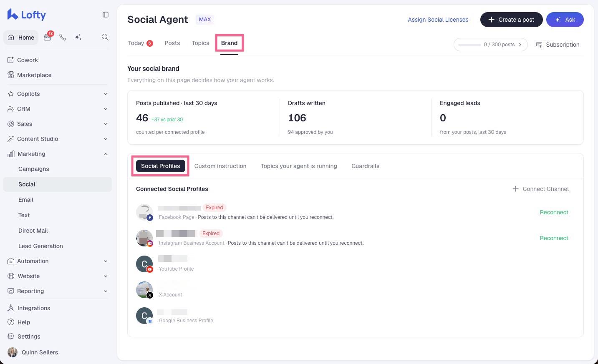
Task: Expand the CRM section
Action: tap(58, 109)
